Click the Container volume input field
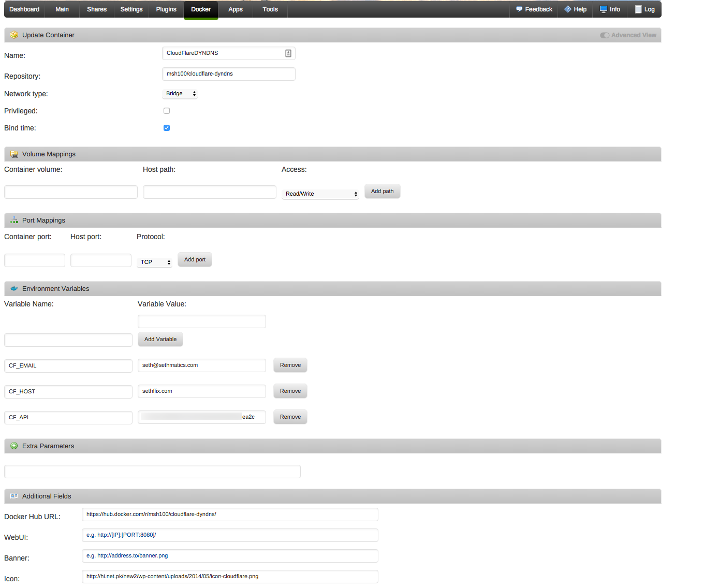704x588 pixels. [x=71, y=192]
